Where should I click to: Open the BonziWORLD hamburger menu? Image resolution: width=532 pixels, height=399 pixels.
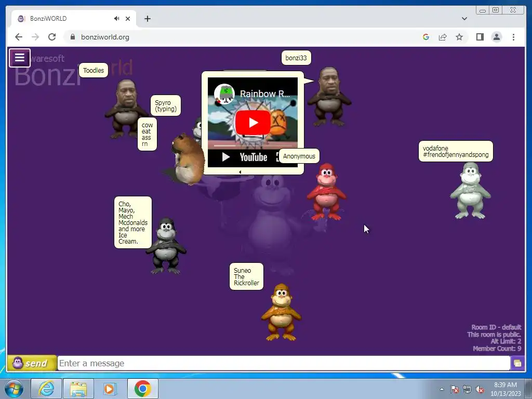19,58
